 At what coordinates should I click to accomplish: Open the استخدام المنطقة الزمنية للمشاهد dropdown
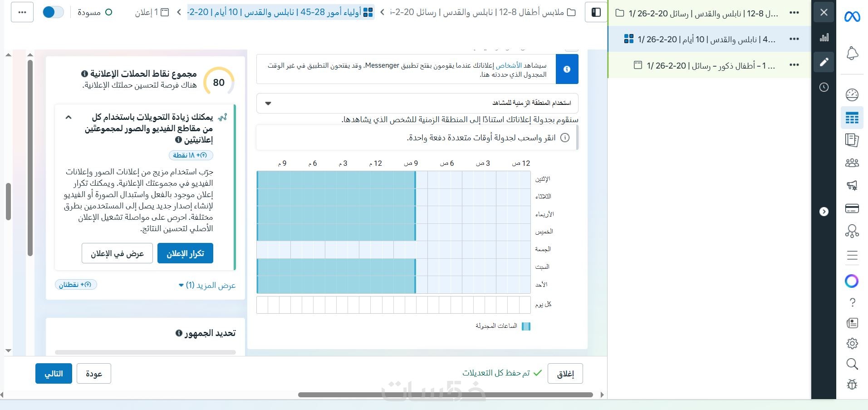(x=417, y=103)
